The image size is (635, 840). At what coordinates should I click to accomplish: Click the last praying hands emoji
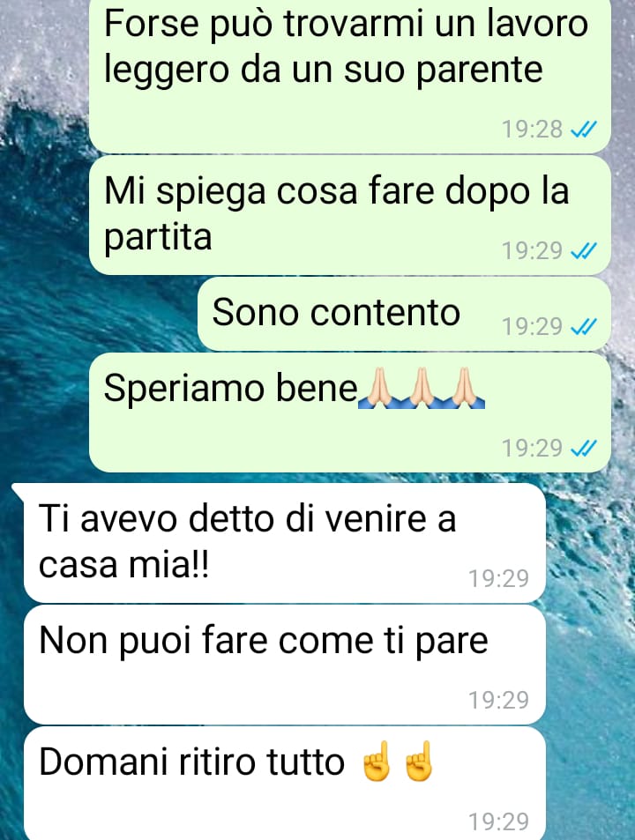tap(464, 388)
